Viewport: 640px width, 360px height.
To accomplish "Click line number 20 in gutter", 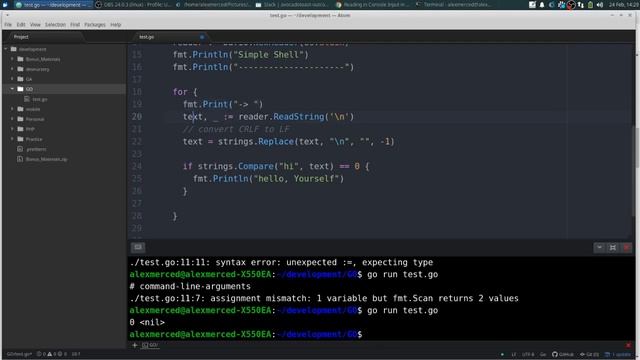I will point(137,117).
